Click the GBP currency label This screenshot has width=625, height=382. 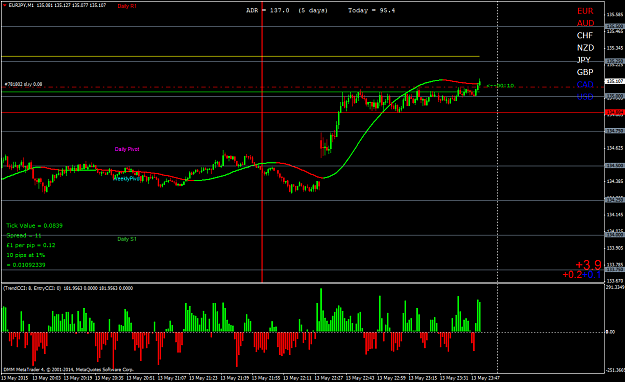tap(585, 72)
